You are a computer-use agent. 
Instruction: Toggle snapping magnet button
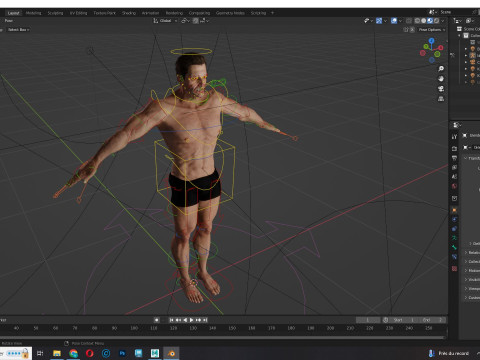196,21
